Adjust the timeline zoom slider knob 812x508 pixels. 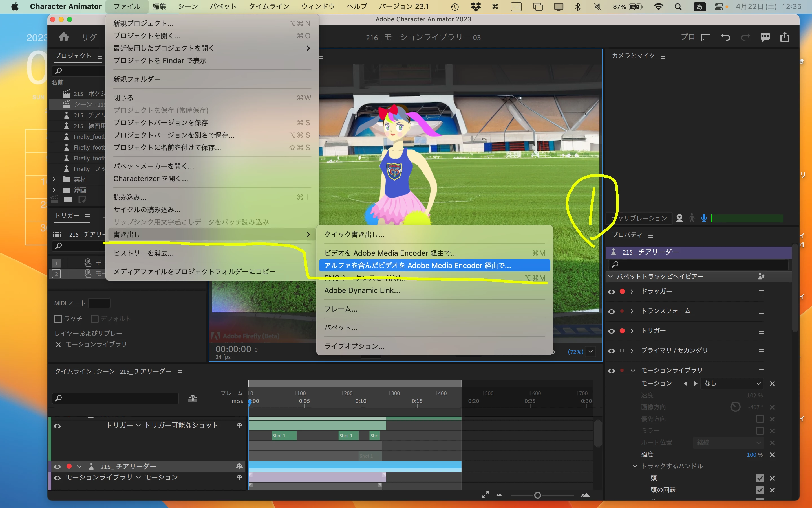click(x=537, y=495)
